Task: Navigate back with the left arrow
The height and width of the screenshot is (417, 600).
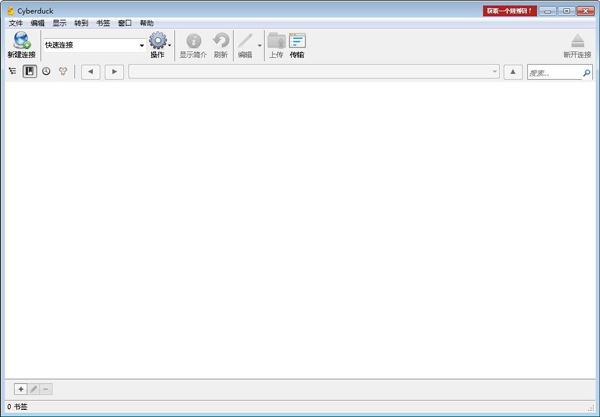Action: click(91, 72)
